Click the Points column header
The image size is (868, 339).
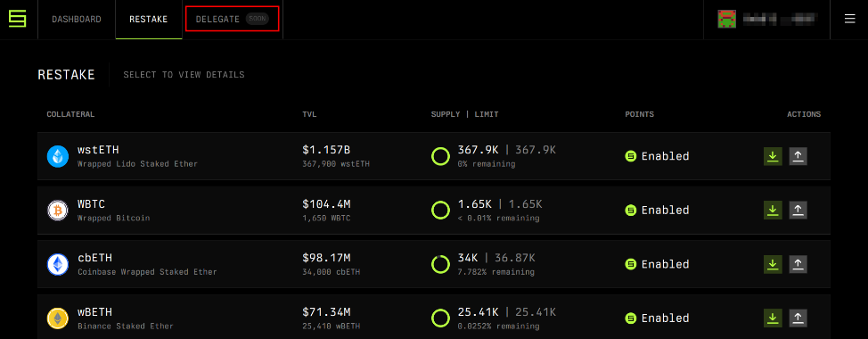coord(639,115)
